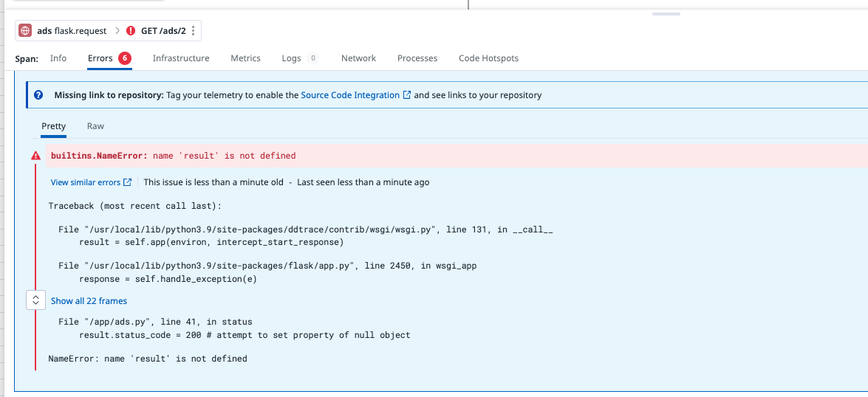The image size is (868, 397).
Task: Click the result.status_code = 200 code line
Action: point(245,335)
